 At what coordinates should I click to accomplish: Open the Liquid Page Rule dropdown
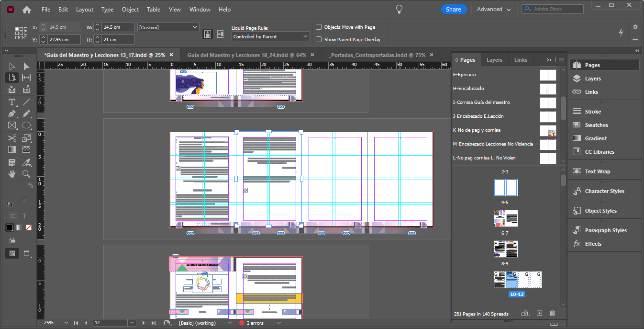click(270, 36)
